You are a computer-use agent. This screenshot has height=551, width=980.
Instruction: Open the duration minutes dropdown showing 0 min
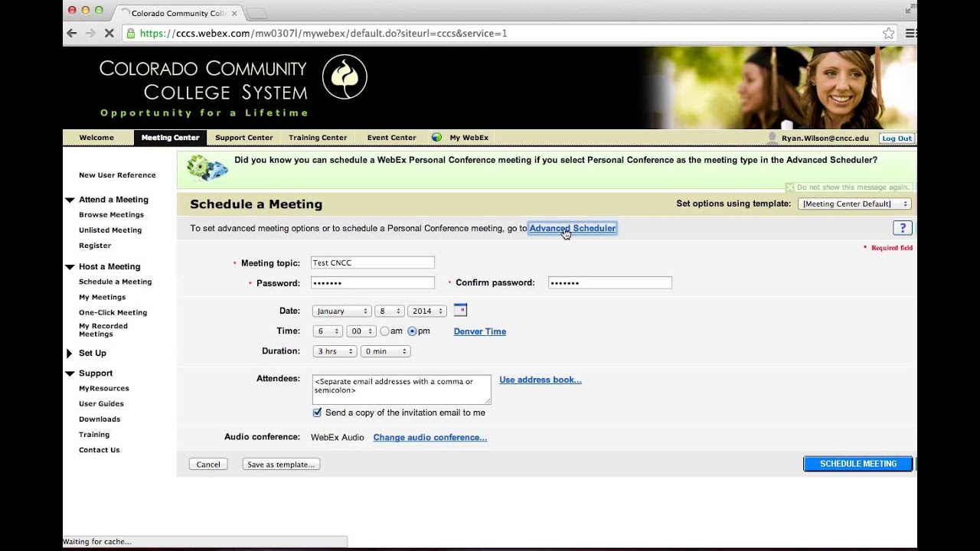386,351
